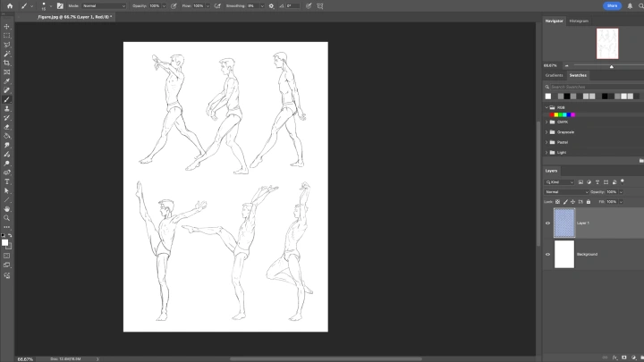The height and width of the screenshot is (362, 644).
Task: Open the brush settings panel toggle icon
Action: [60, 5]
